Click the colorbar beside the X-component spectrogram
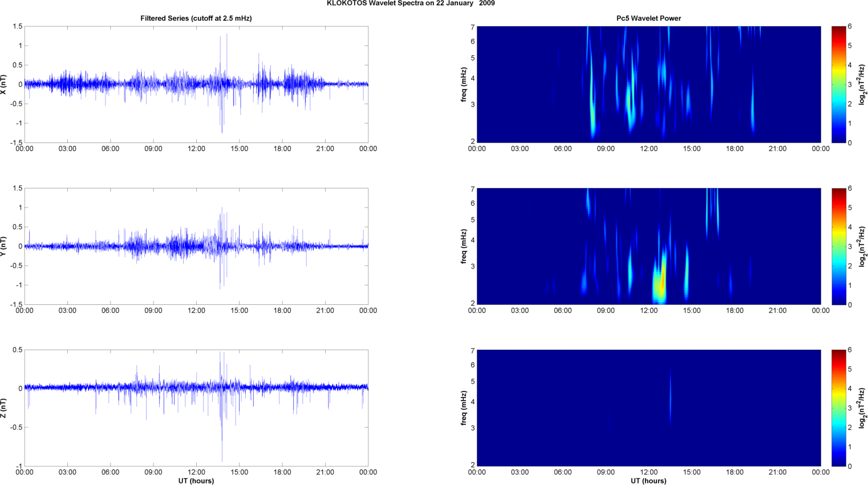 point(838,84)
